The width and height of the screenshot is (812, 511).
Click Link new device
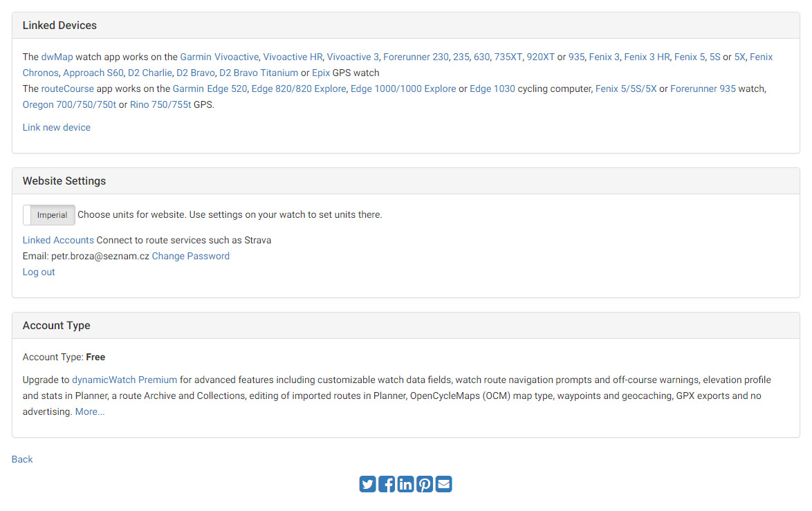57,127
